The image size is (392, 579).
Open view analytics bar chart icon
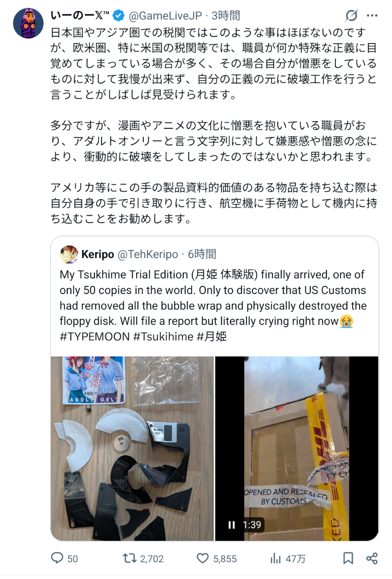coord(276,558)
